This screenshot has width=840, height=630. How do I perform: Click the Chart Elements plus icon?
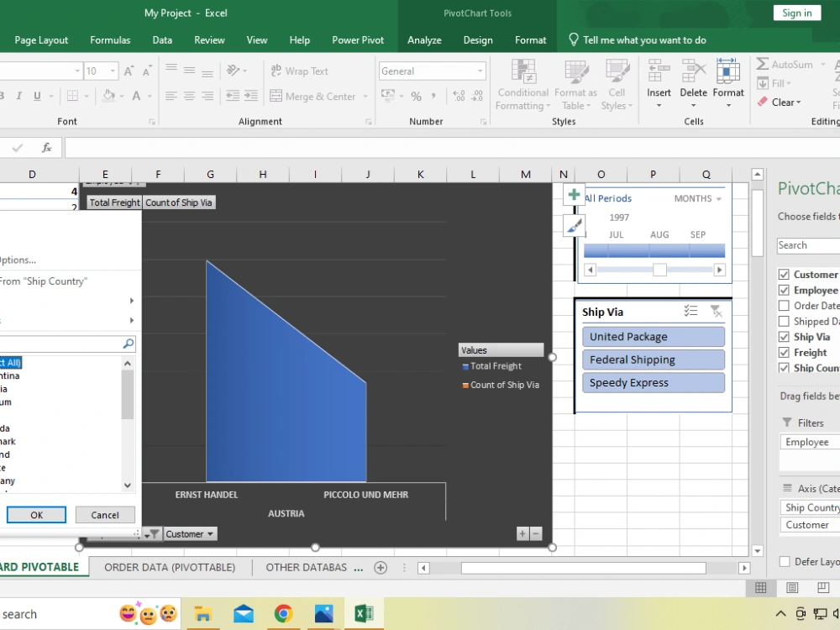coord(574,194)
